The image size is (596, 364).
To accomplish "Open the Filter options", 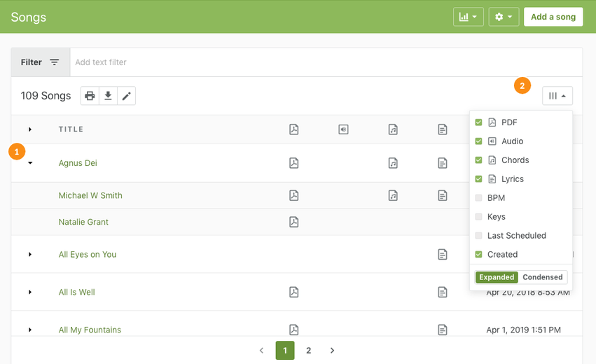I will click(41, 62).
